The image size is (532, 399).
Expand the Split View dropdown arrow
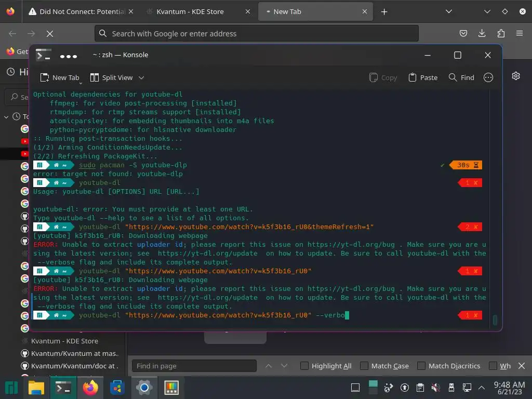(141, 78)
